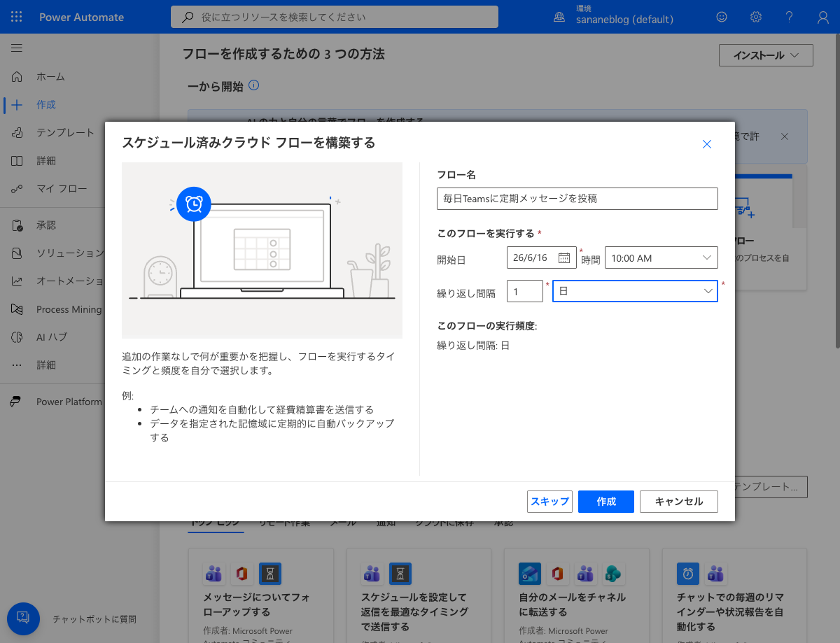This screenshot has height=643, width=840.
Task: Click the キャンセル button
Action: click(679, 502)
